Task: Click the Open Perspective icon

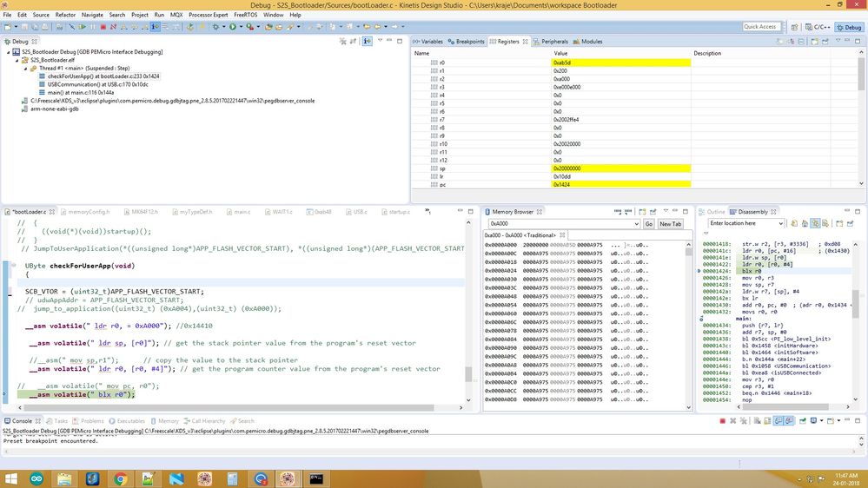Action: click(x=794, y=27)
